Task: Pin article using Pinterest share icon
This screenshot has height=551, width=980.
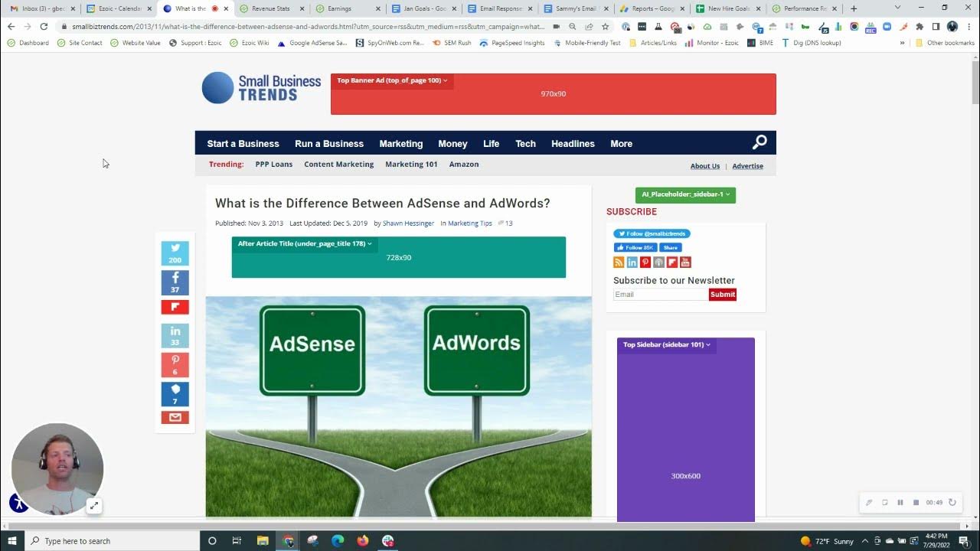Action: (x=175, y=364)
